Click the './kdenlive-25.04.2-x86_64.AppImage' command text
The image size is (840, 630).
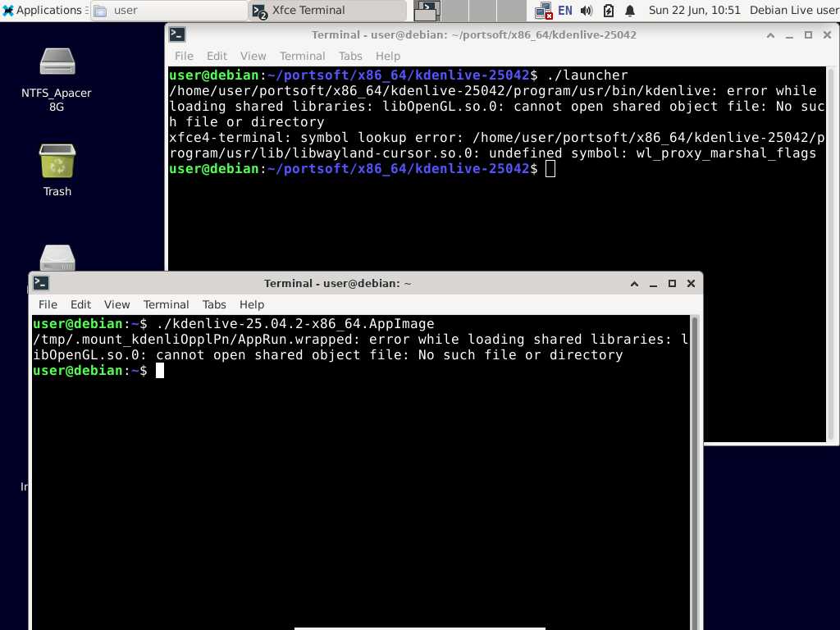295,323
